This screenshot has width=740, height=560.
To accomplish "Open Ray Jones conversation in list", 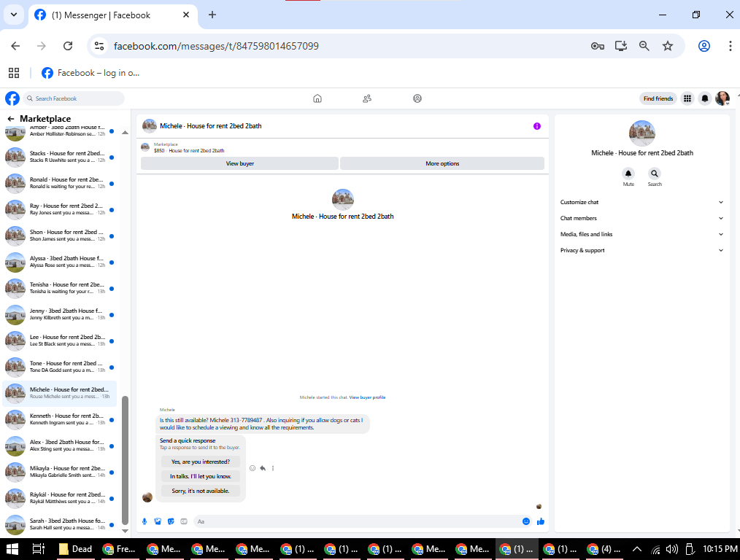I will [x=60, y=209].
